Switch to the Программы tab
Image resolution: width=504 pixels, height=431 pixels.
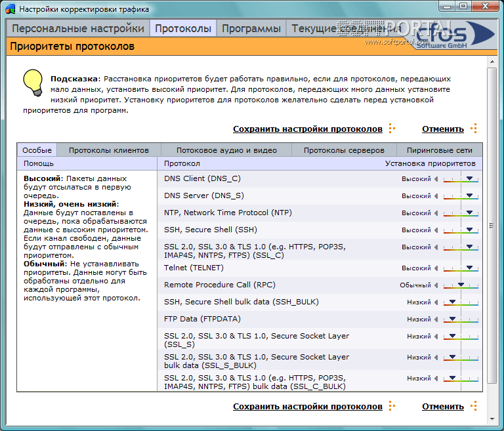click(251, 28)
